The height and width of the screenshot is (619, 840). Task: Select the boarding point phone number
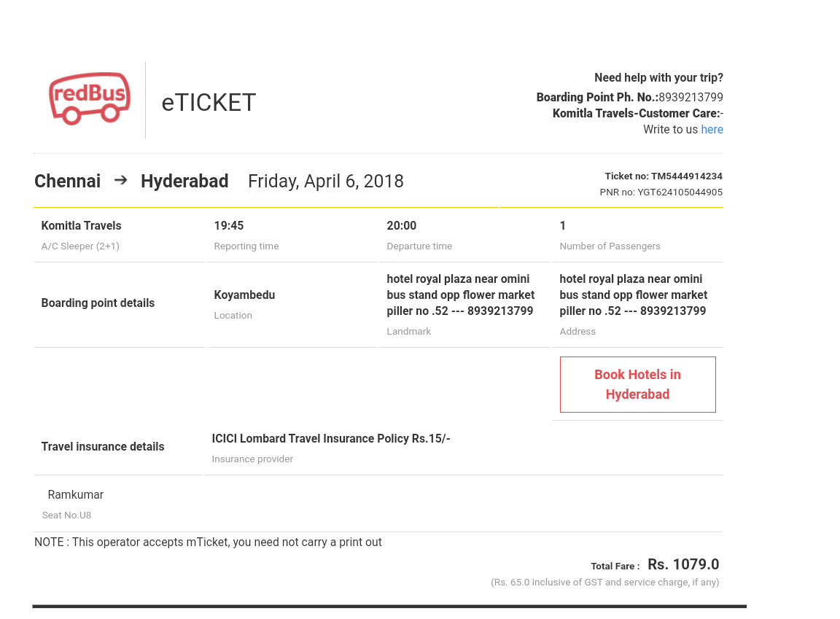click(691, 98)
